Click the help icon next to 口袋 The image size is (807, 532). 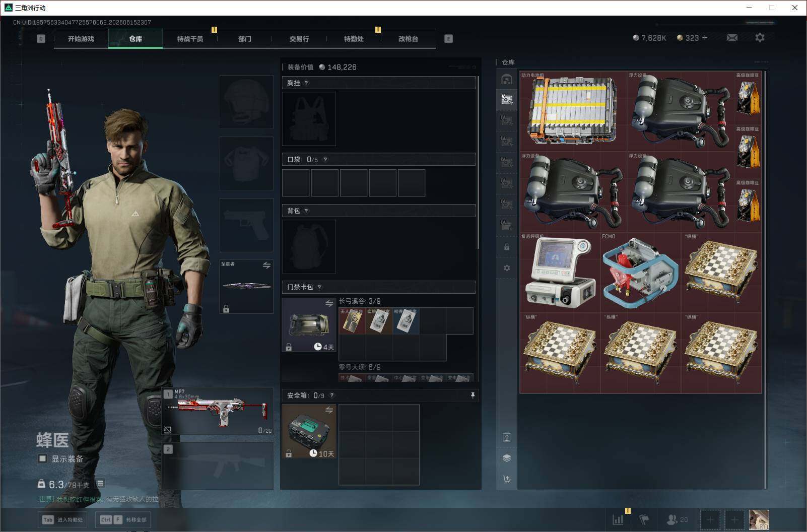(325, 160)
